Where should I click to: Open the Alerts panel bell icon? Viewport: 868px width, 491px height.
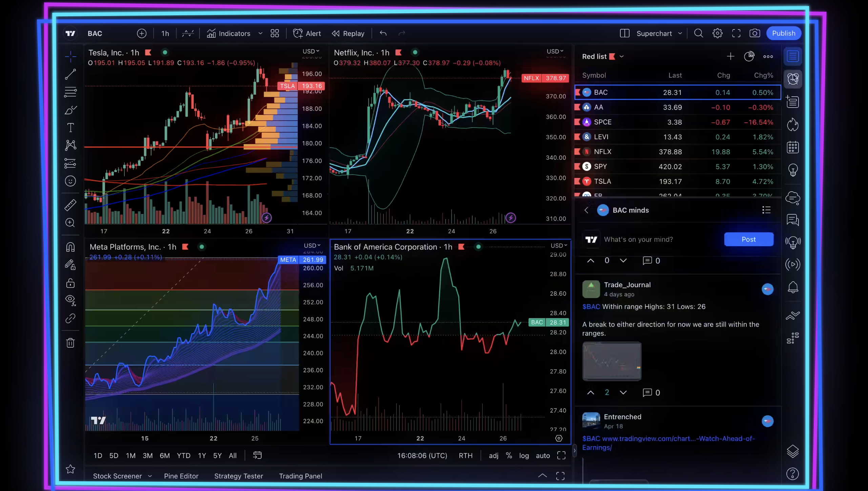tap(792, 288)
